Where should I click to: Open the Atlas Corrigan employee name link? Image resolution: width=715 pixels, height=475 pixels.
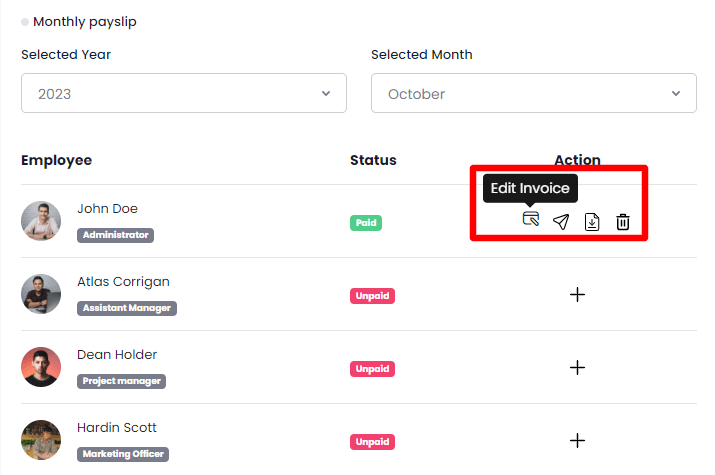click(123, 282)
